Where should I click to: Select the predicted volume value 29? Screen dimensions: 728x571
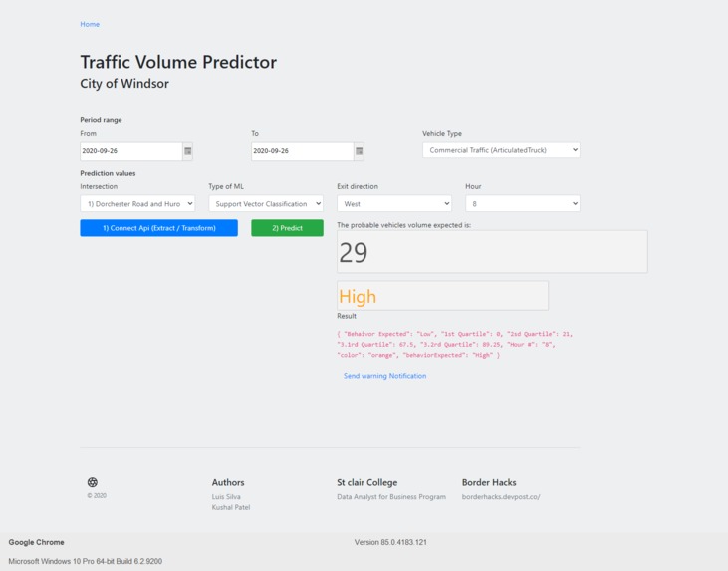tap(354, 253)
